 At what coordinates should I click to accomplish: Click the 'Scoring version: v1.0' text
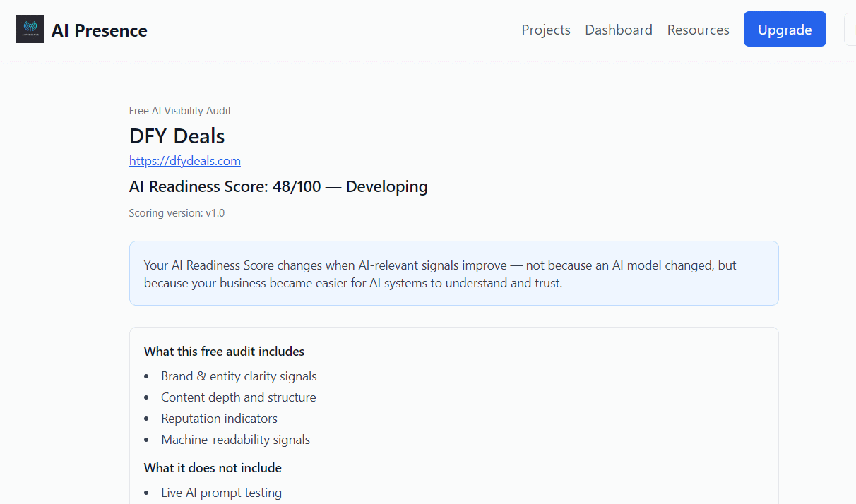177,212
